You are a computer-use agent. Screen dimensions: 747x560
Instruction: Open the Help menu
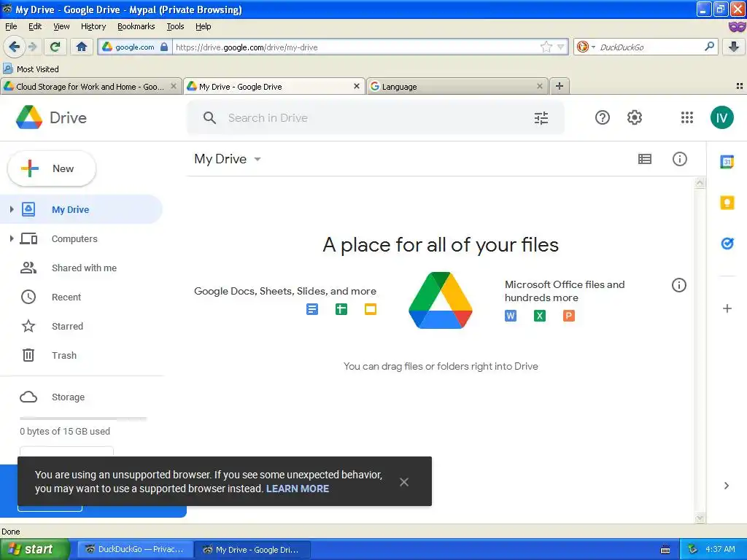tap(203, 26)
